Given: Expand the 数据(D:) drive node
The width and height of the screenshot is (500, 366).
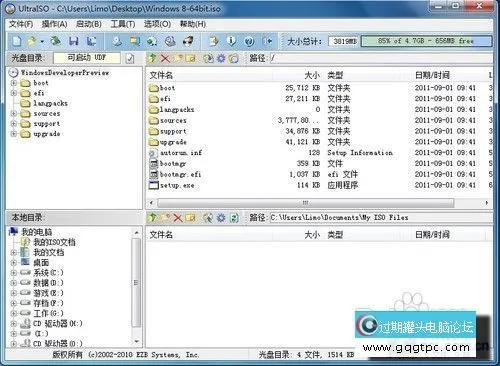Looking at the screenshot, I should [x=14, y=283].
